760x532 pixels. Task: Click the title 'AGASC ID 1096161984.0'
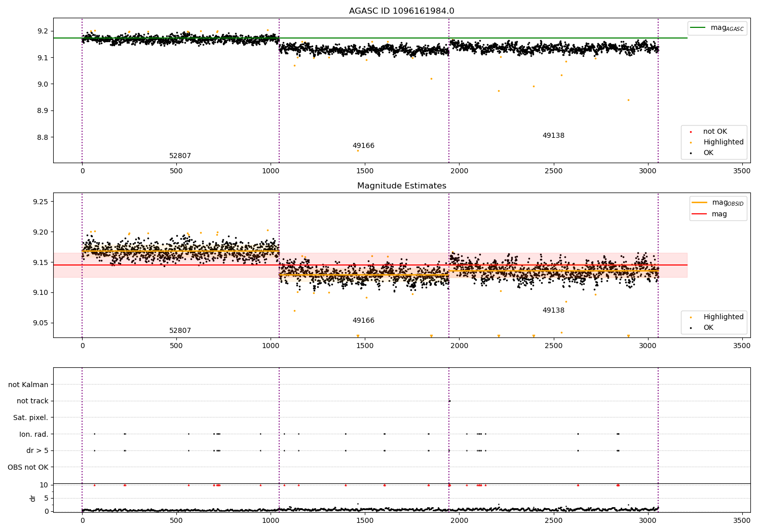pos(402,11)
